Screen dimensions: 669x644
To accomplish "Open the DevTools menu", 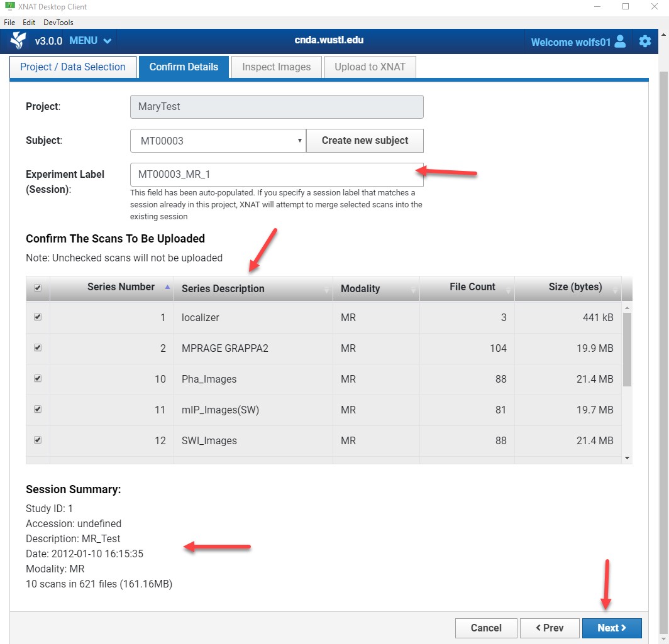I will click(x=58, y=22).
